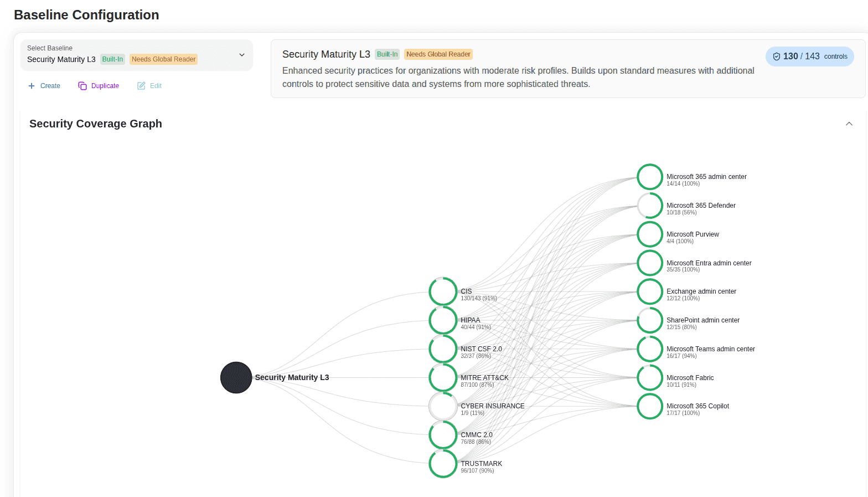The height and width of the screenshot is (497, 868).
Task: Click the SharePoint admin center 12/15 (80%) value
Action: pyautogui.click(x=681, y=327)
